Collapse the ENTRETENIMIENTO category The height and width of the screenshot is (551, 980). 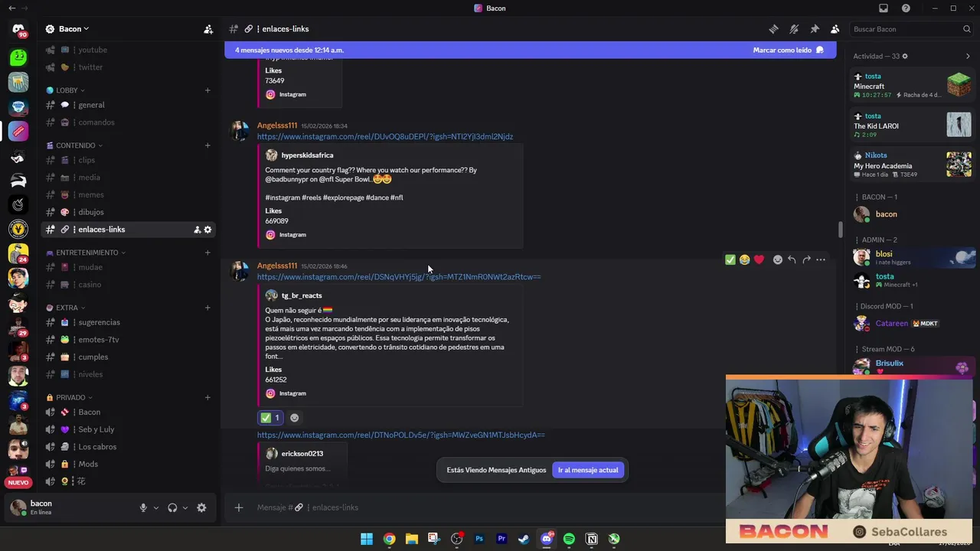point(86,253)
